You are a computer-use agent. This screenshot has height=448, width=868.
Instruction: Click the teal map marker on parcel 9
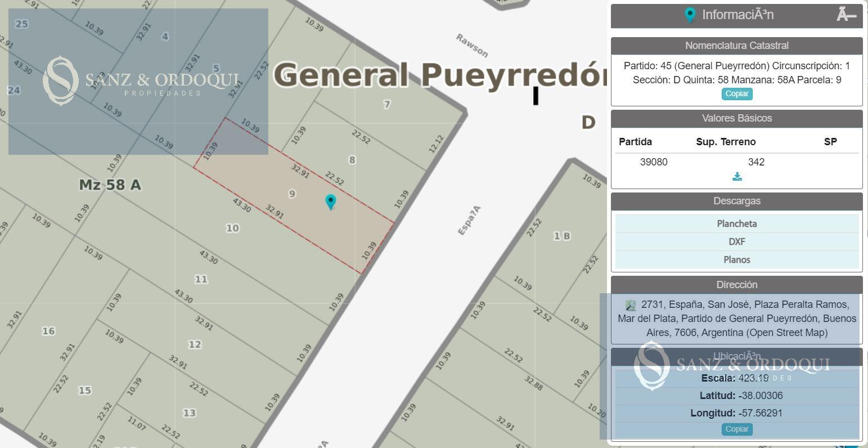331,202
